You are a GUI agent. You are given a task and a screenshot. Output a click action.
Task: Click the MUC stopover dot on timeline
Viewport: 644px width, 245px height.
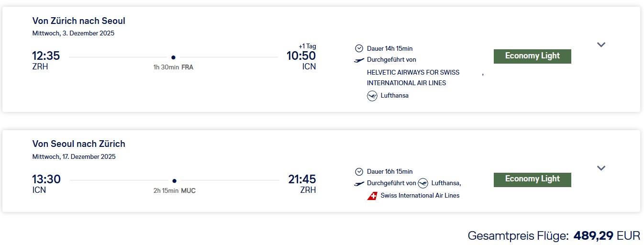coord(174,181)
